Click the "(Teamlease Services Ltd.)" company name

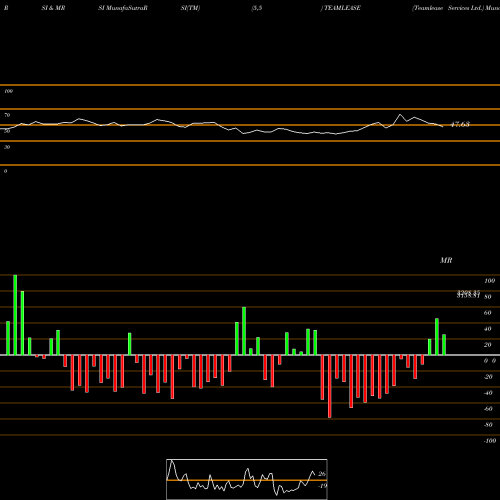coord(448,8)
